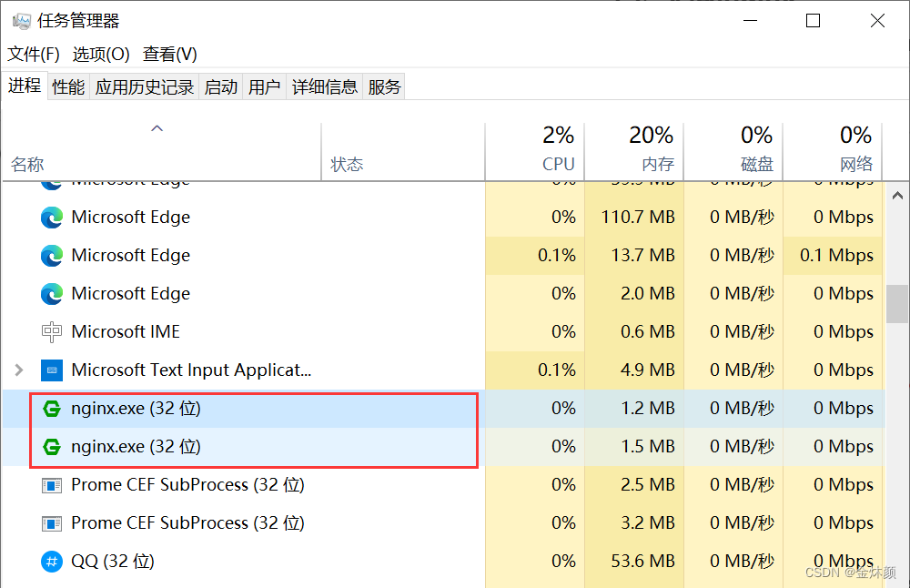Viewport: 910px width, 588px height.
Task: Click the Microsoft IME icon
Action: coord(52,332)
